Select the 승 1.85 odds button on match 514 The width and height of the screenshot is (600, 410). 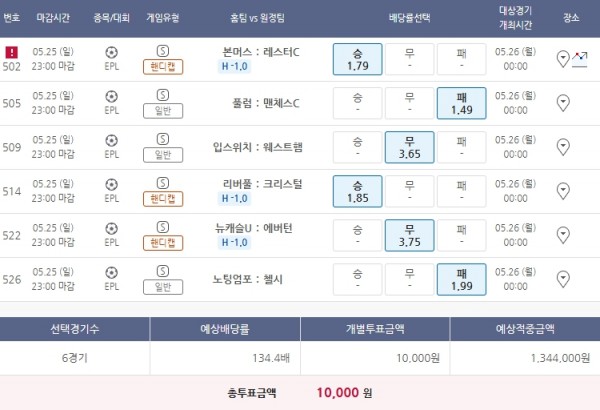pos(357,191)
